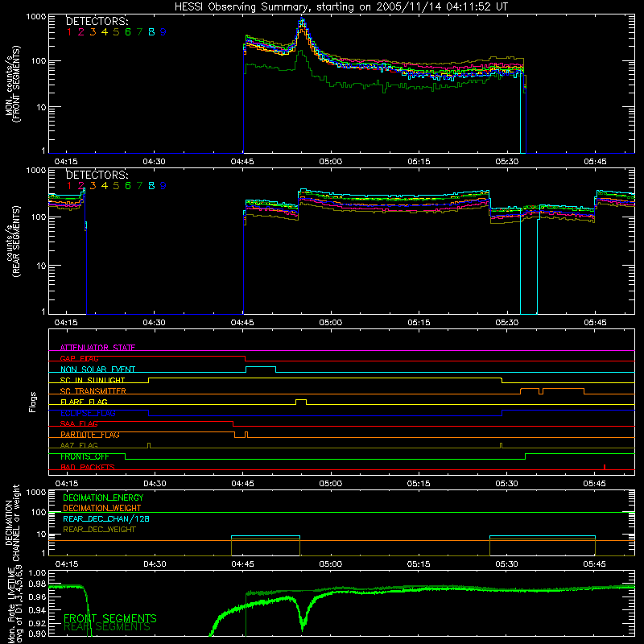Click the MON. counts/s (FRONT SEGMENTS) axis title
This screenshot has height=644, width=644.
(12, 84)
